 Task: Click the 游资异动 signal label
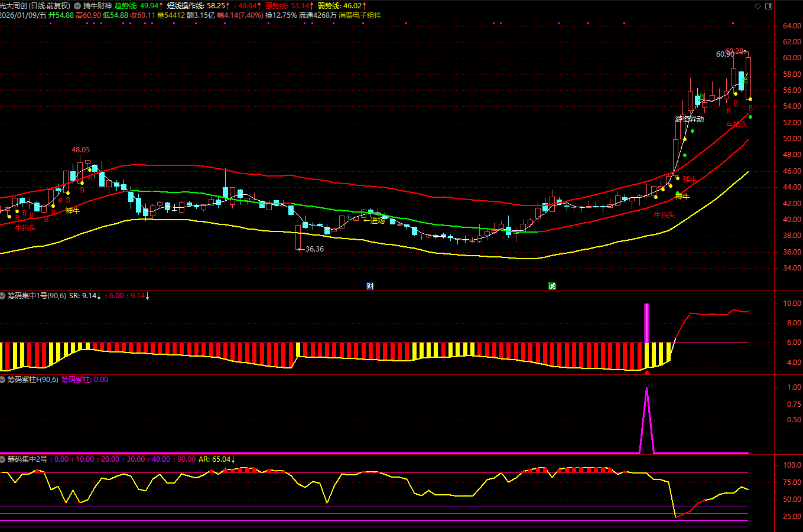click(690, 119)
